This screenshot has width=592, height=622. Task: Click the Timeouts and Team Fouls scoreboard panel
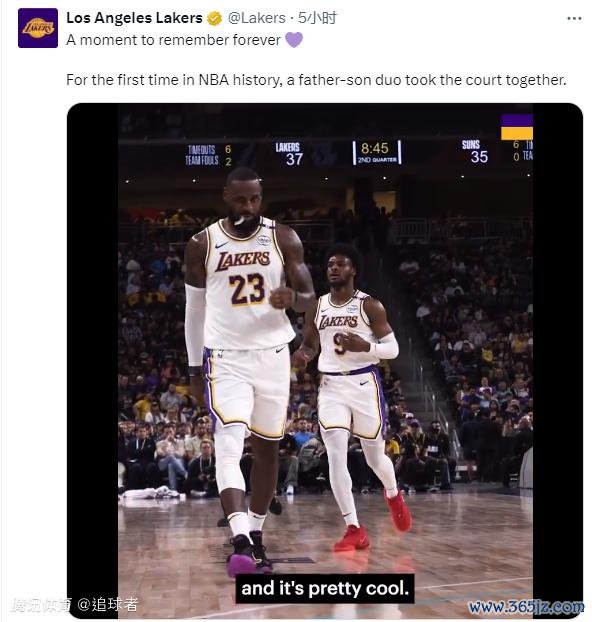208,155
